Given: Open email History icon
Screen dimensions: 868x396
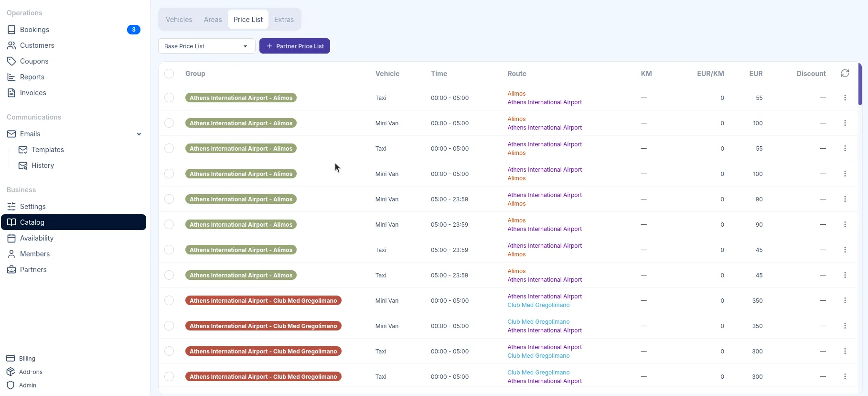Looking at the screenshot, I should tap(23, 165).
